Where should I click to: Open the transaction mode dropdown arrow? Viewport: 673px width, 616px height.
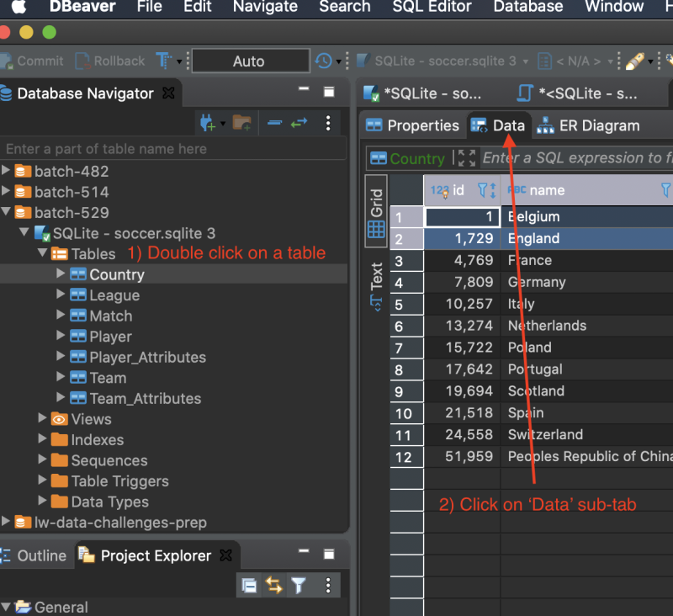click(179, 61)
